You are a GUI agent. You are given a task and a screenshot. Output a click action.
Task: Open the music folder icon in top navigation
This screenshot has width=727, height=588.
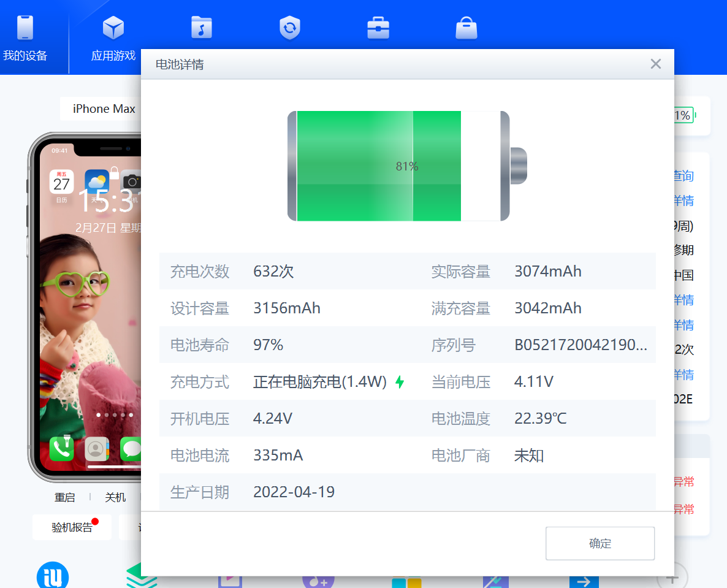(201, 28)
